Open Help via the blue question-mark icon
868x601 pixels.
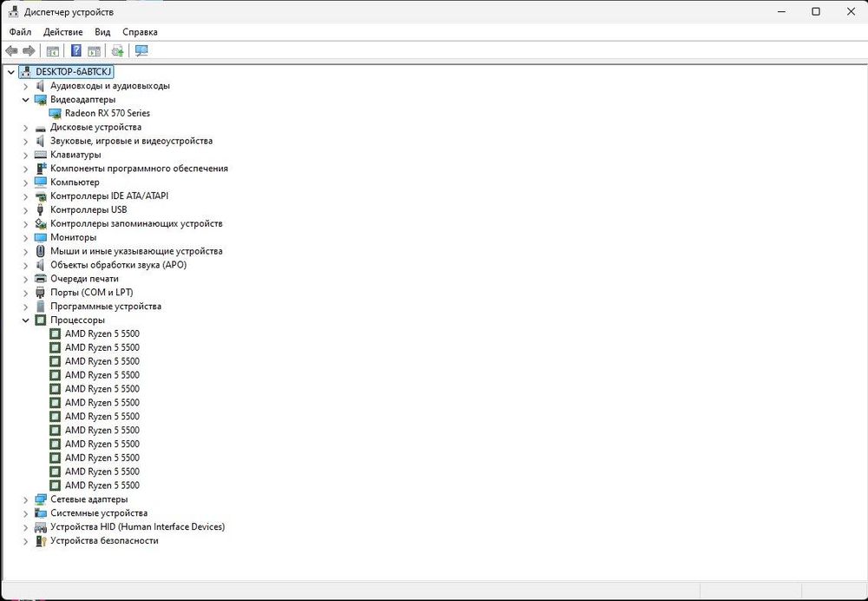tap(76, 51)
